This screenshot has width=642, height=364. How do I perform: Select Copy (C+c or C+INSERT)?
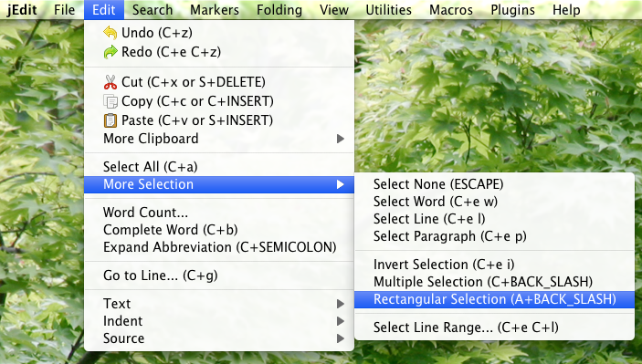[219, 101]
